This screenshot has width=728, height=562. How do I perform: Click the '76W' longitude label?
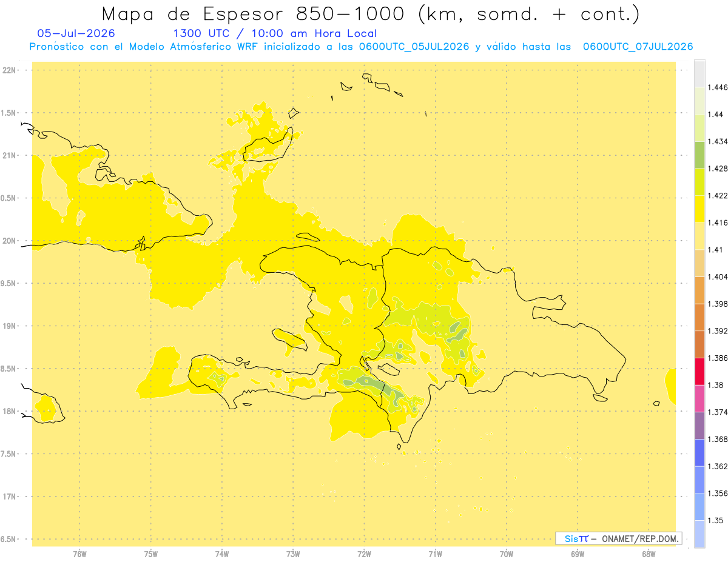[79, 554]
